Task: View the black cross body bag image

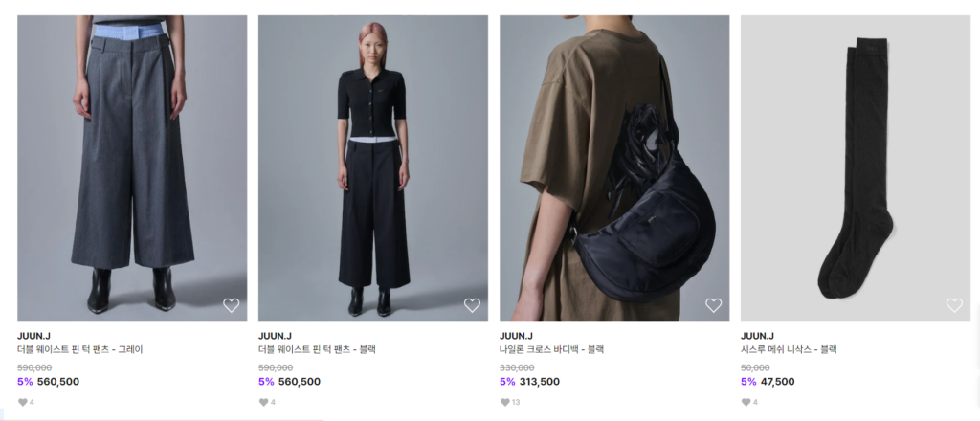Action: (614, 168)
